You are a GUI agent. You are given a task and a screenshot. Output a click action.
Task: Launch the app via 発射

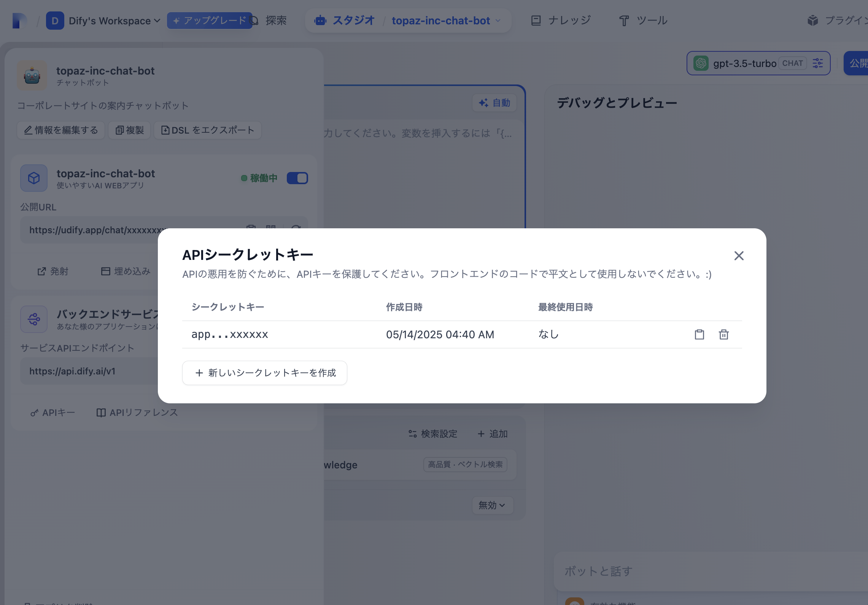53,271
